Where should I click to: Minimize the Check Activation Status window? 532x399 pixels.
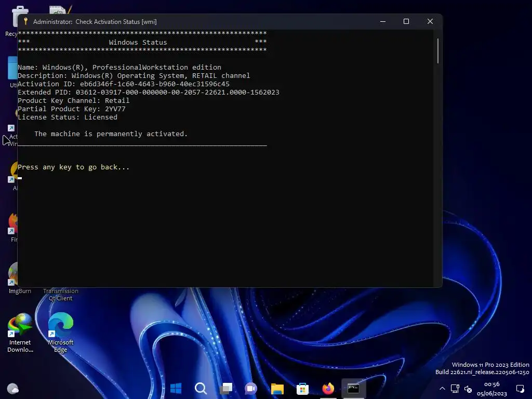pos(383,21)
